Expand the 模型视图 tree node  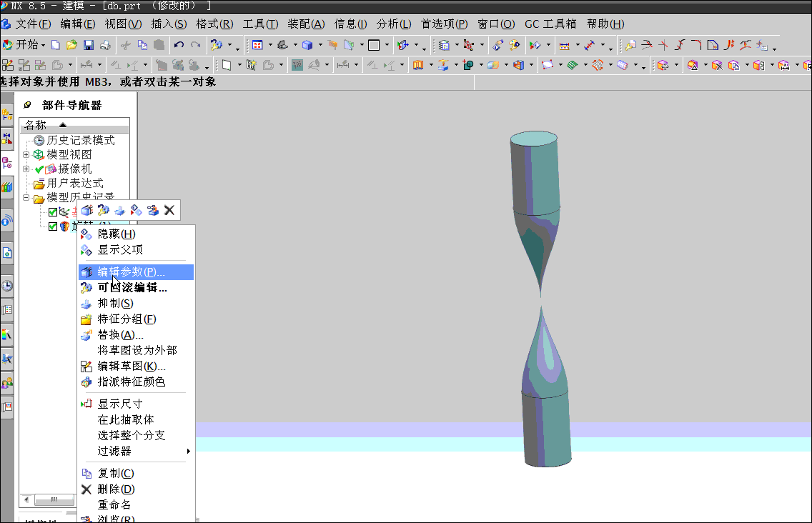click(26, 154)
